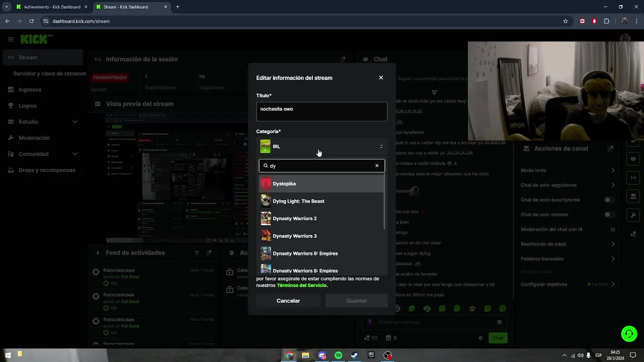Click the Título text field

coord(321,112)
